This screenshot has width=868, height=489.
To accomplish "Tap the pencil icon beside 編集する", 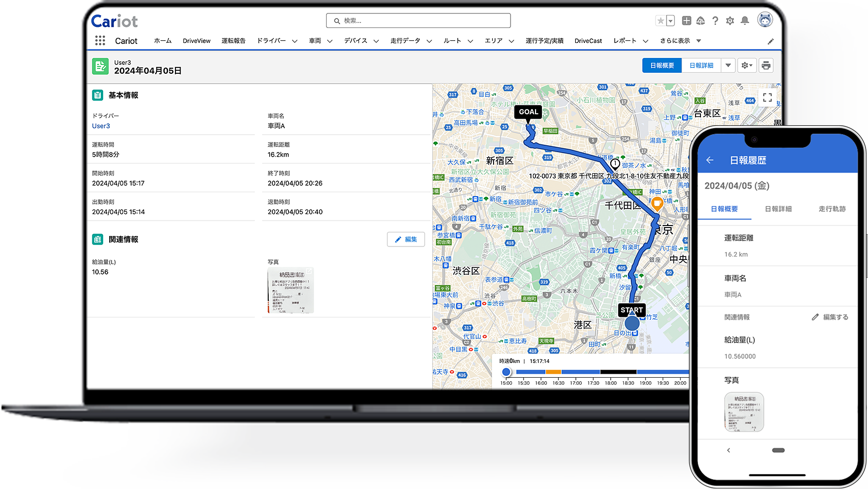I will (x=815, y=317).
